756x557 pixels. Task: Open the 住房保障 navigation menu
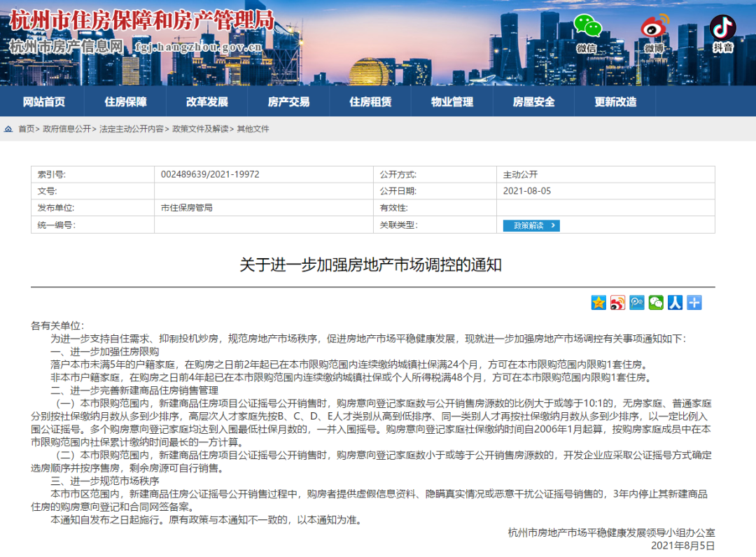[125, 101]
